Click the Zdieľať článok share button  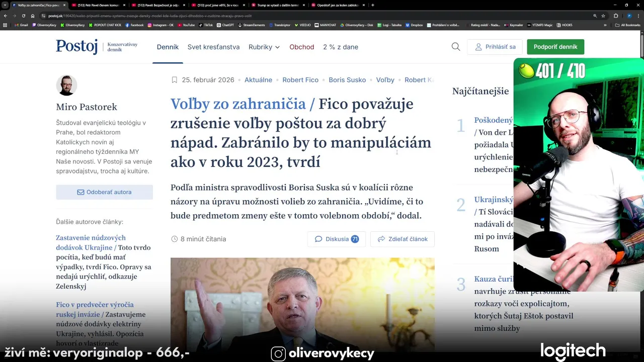(x=403, y=239)
